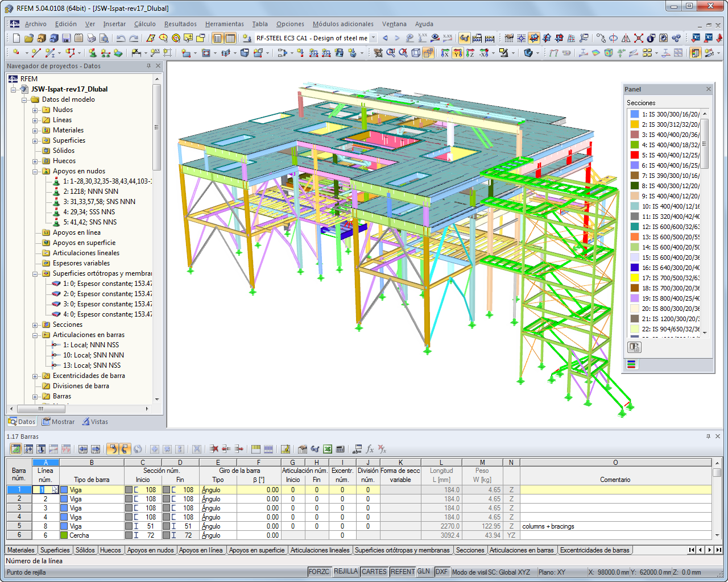Toggle REFENT object snap in status bar

coord(403,572)
